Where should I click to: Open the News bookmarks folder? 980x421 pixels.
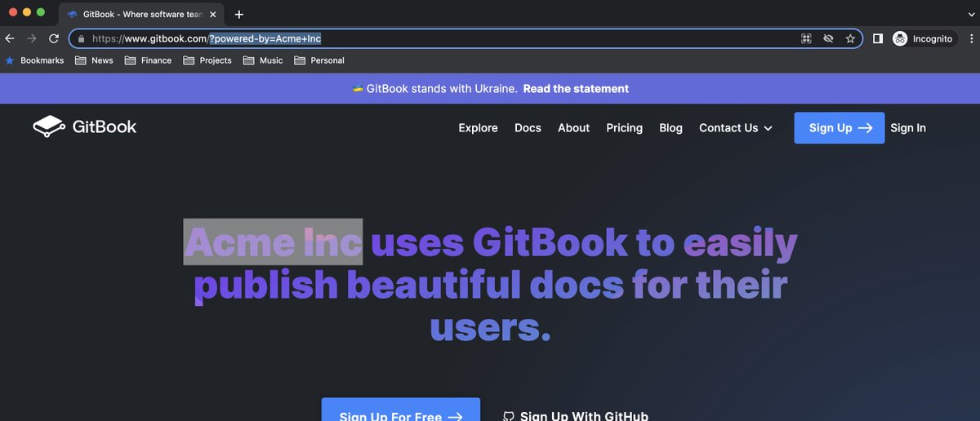tap(94, 60)
